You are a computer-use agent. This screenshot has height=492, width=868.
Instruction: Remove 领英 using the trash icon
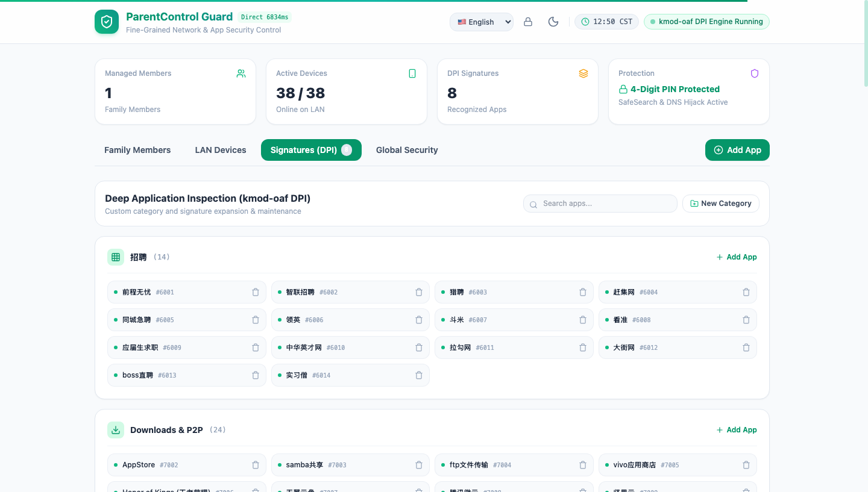[x=419, y=320]
